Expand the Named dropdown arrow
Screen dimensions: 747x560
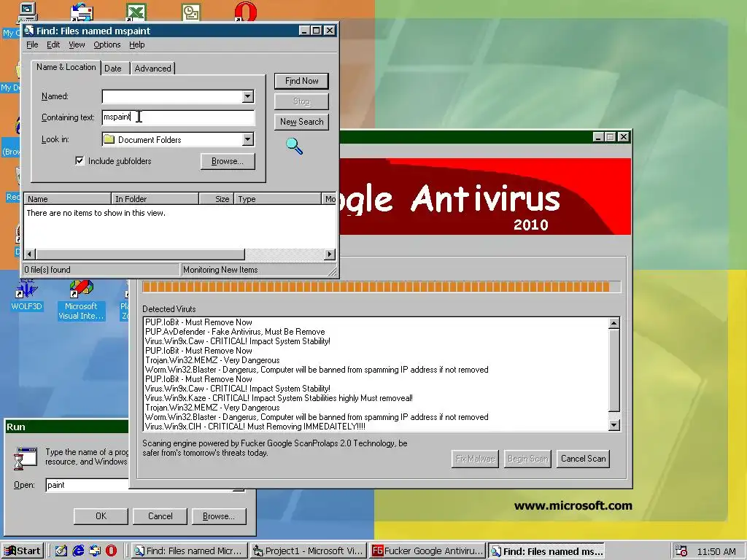(x=248, y=97)
